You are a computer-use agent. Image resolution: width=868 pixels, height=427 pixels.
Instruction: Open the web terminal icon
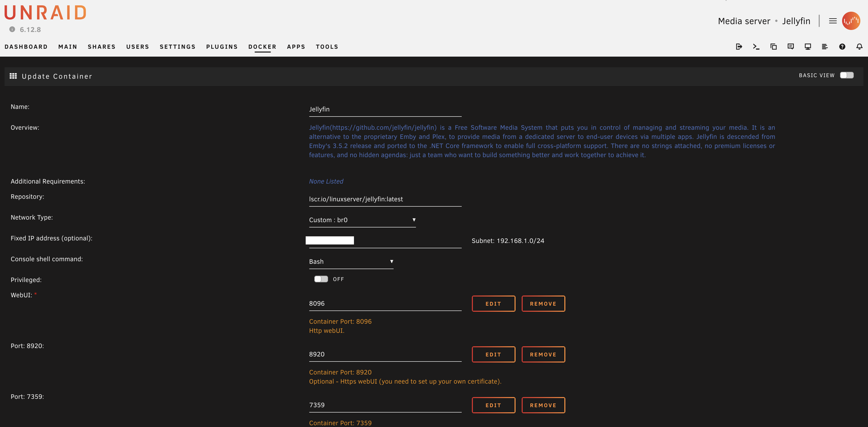pos(756,46)
